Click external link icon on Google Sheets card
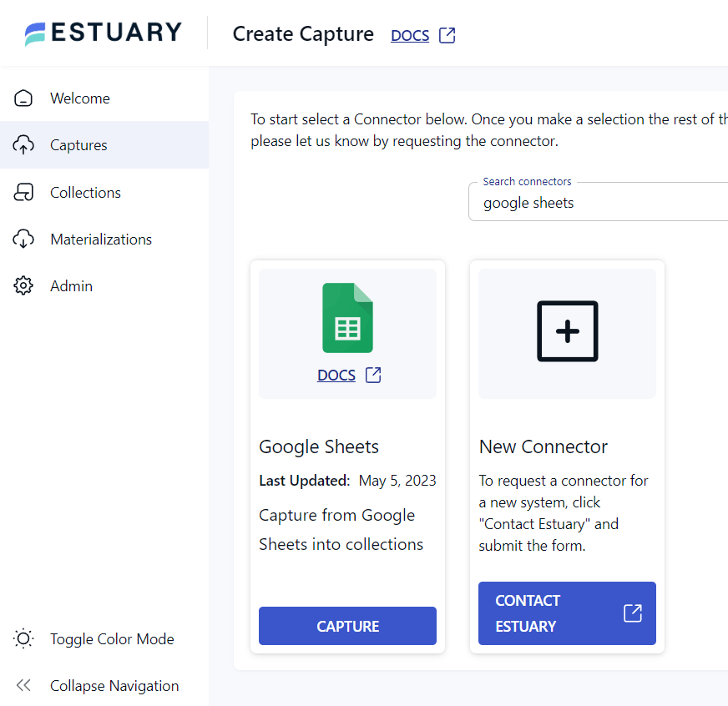This screenshot has width=728, height=706. [373, 376]
